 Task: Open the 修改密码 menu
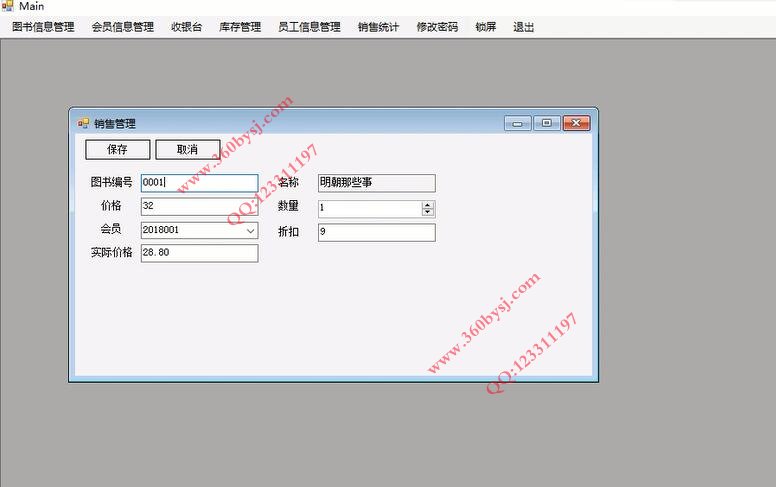pyautogui.click(x=437, y=27)
